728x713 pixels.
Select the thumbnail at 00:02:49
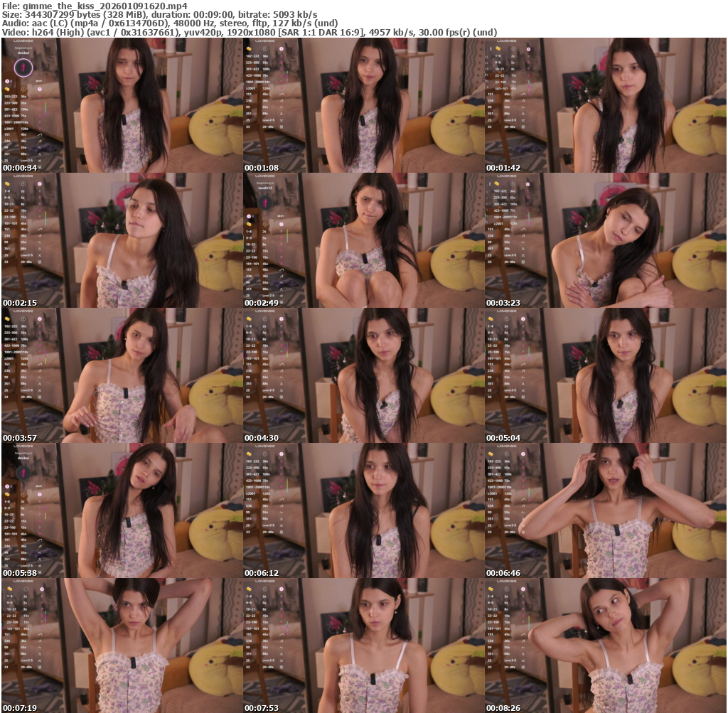[x=363, y=240]
